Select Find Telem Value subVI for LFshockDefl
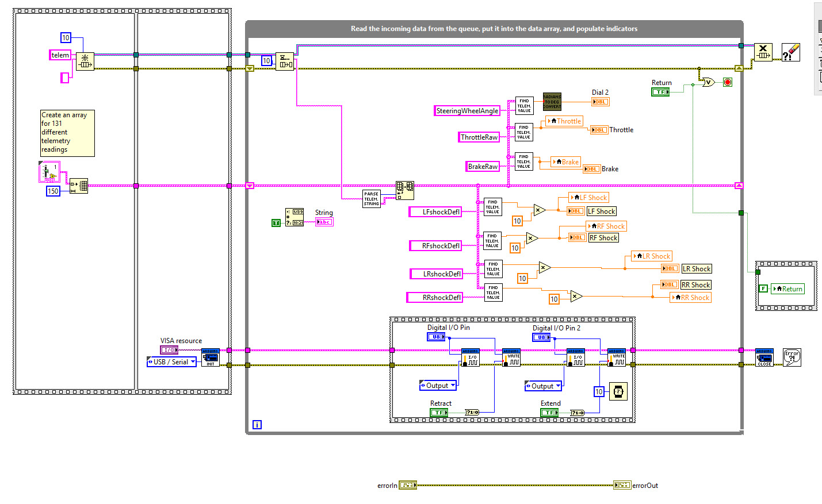This screenshot has width=822, height=504. [493, 207]
